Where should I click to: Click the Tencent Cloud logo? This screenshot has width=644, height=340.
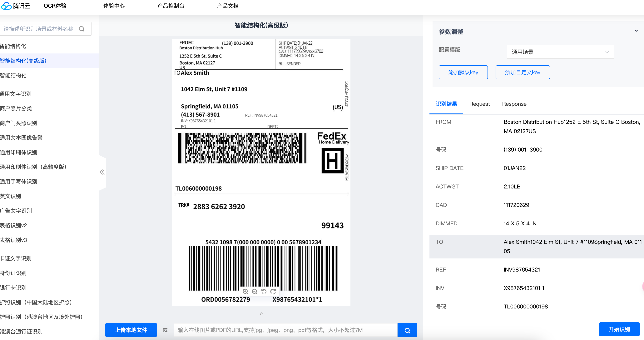[16, 6]
